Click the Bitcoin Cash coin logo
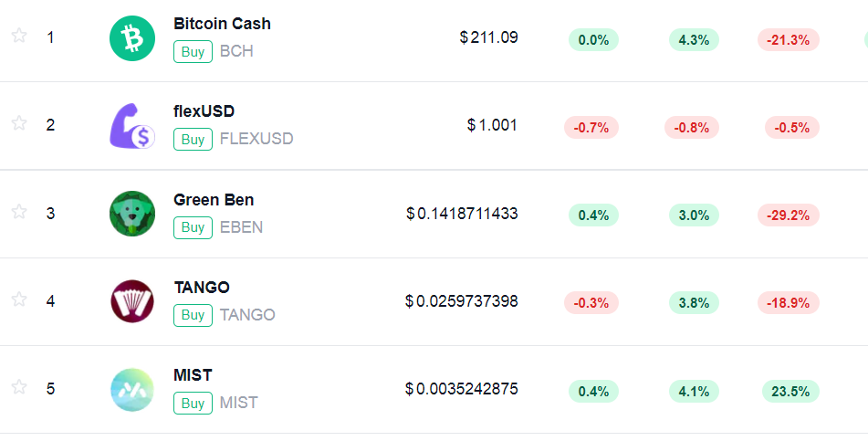Viewport: 868px width, 441px height. point(132,38)
